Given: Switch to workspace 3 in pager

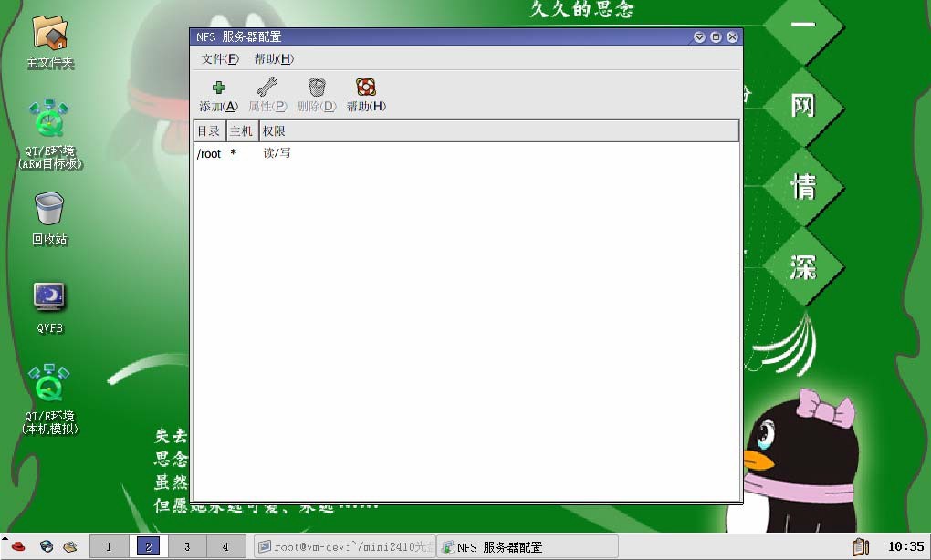Looking at the screenshot, I should click(187, 547).
